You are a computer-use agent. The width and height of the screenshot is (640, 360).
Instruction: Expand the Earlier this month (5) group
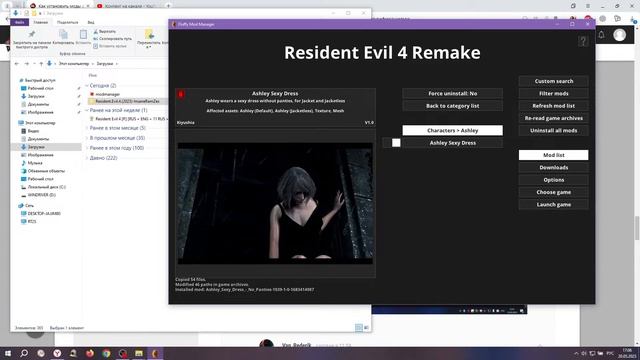pyautogui.click(x=87, y=128)
